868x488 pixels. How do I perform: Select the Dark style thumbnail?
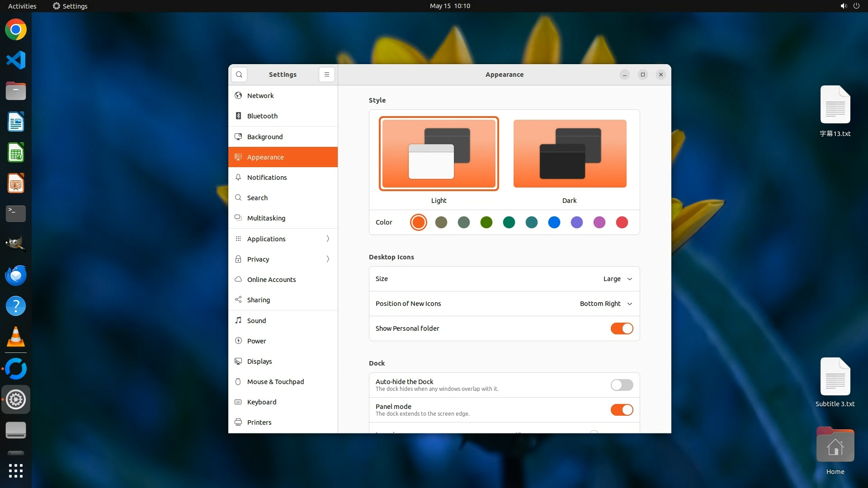[570, 154]
